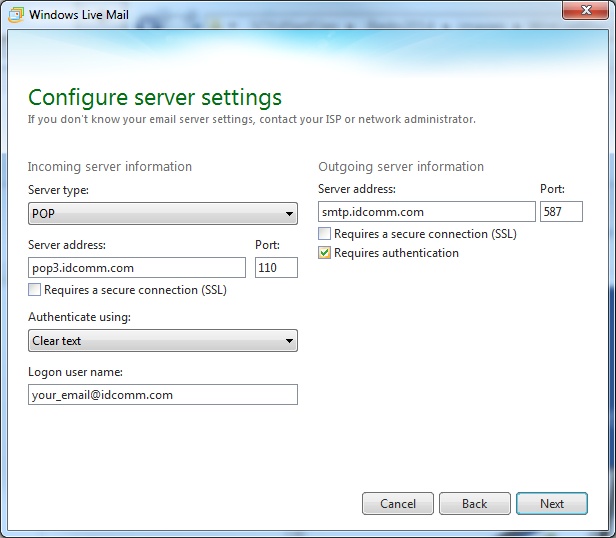Uncheck the Requires authentication checkbox

pos(324,253)
